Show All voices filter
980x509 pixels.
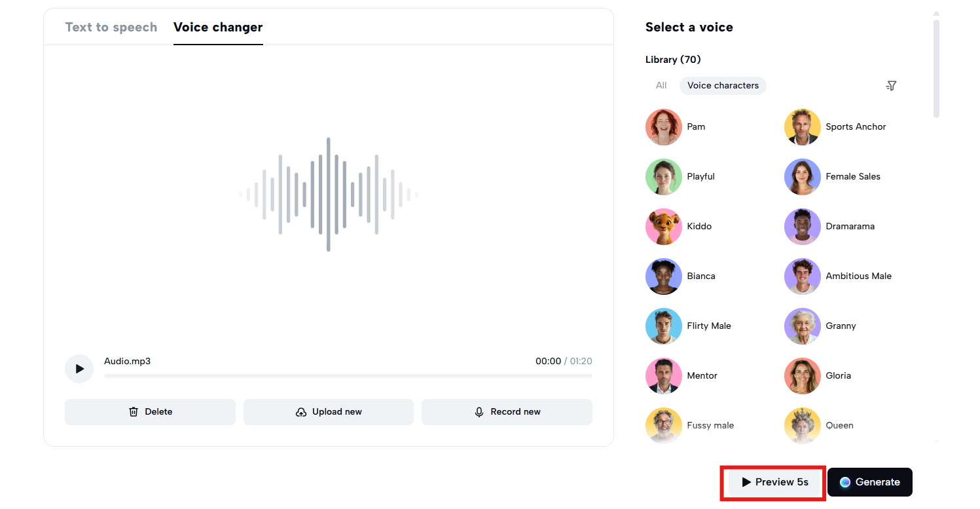click(661, 86)
